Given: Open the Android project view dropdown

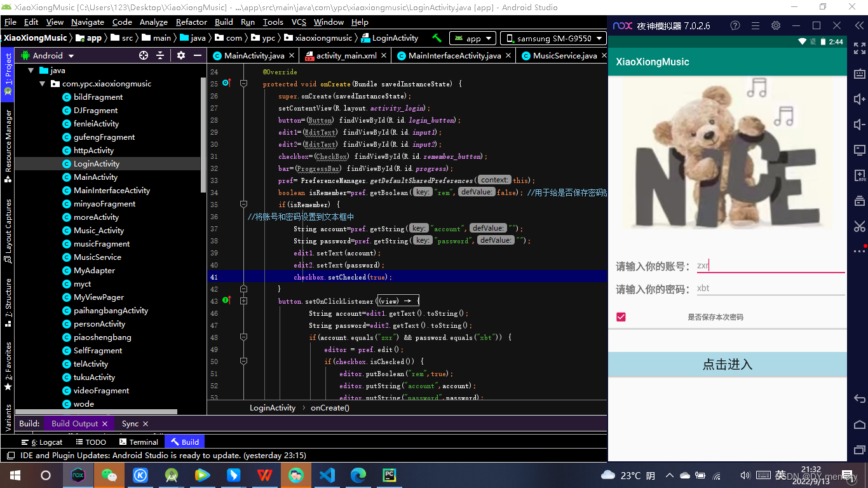Looking at the screenshot, I should click(x=48, y=55).
